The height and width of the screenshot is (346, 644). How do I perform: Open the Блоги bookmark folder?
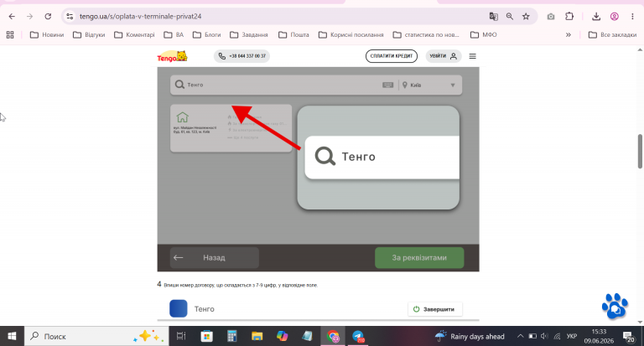(206, 35)
